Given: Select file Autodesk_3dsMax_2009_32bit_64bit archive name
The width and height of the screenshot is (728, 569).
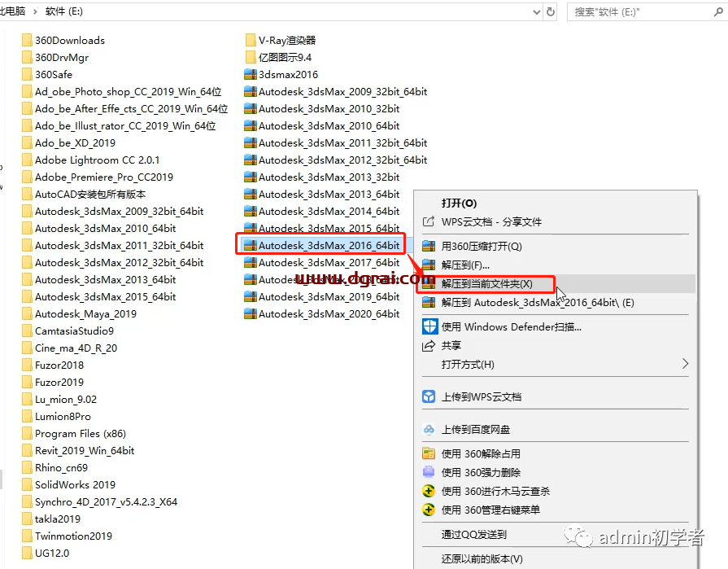Looking at the screenshot, I should point(343,91).
